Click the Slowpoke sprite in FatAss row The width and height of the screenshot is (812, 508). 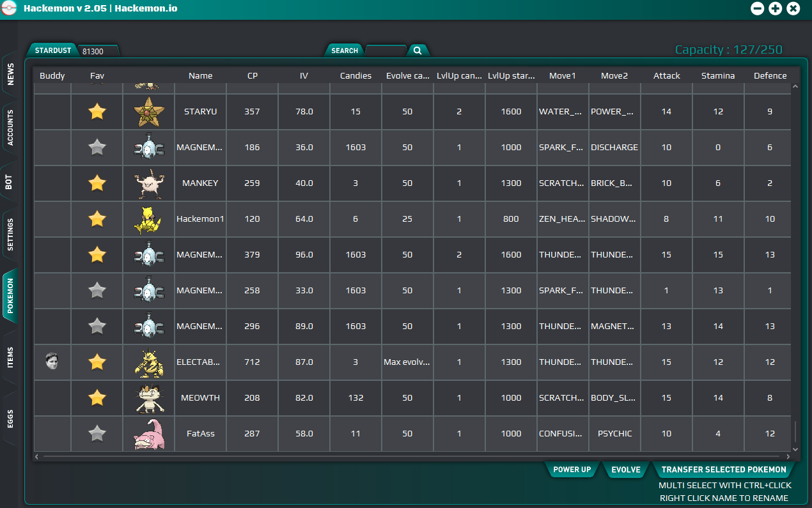point(148,434)
